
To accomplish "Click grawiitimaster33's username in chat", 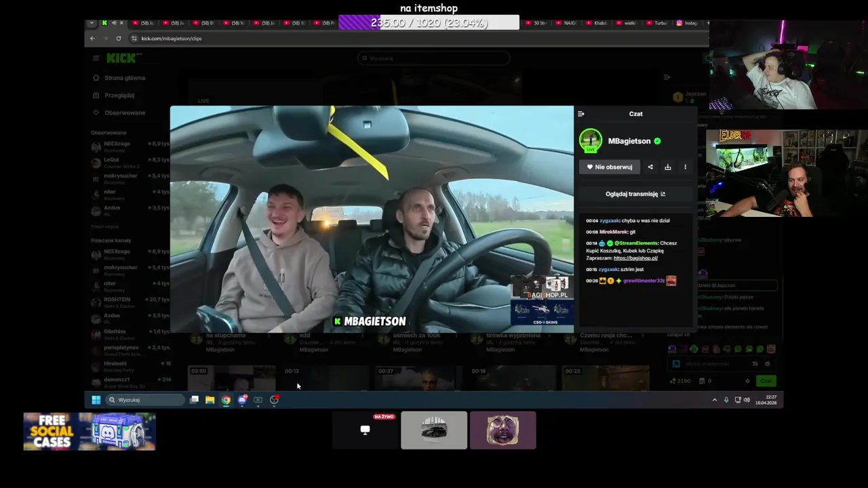I will click(x=644, y=281).
